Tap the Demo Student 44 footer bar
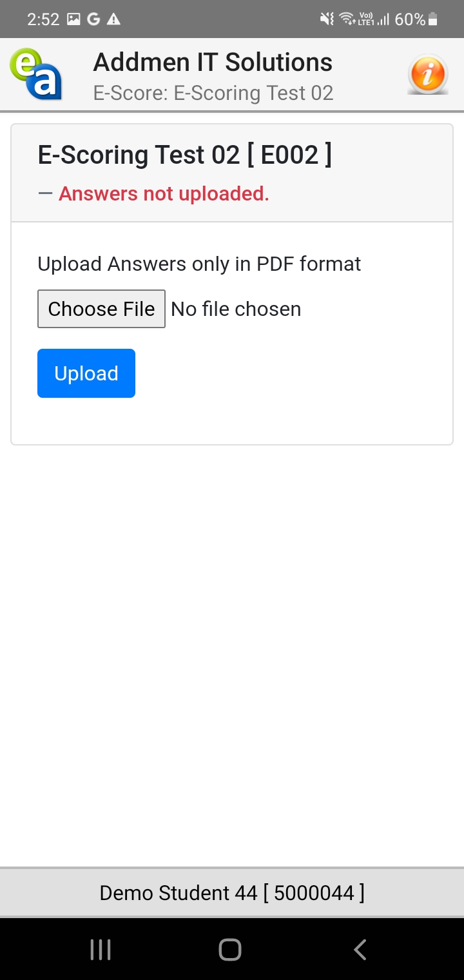 point(232,892)
